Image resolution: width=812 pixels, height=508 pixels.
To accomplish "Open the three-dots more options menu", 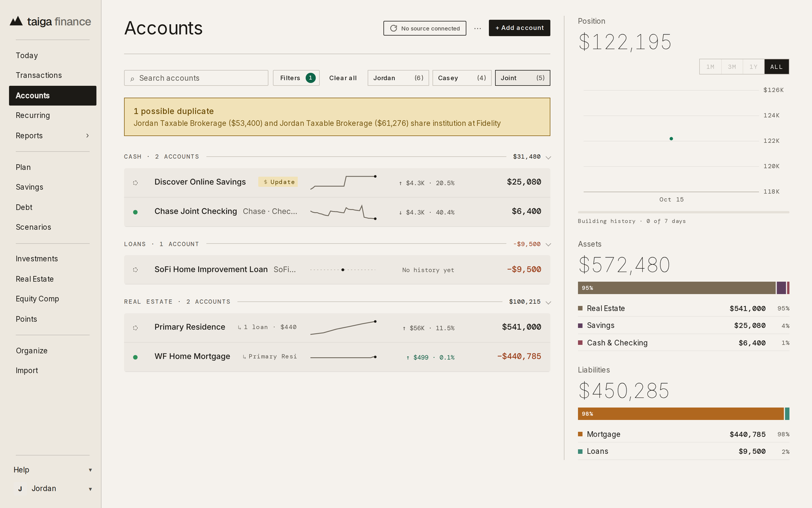I will tap(478, 28).
